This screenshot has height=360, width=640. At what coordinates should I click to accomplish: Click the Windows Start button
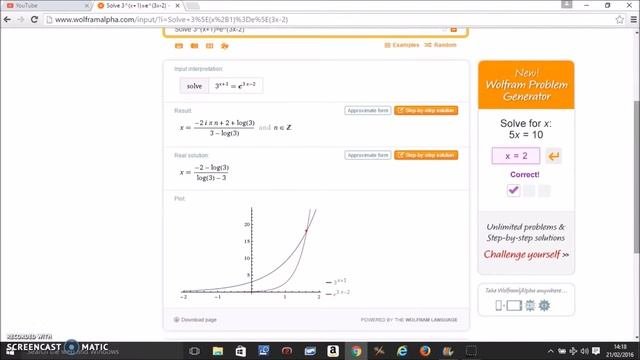point(10,351)
